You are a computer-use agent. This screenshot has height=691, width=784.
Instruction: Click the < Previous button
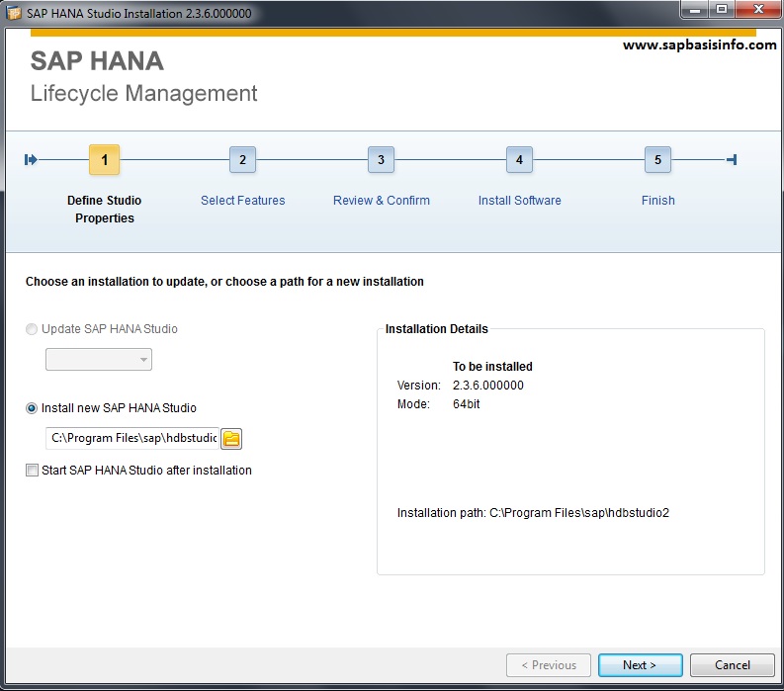click(549, 665)
